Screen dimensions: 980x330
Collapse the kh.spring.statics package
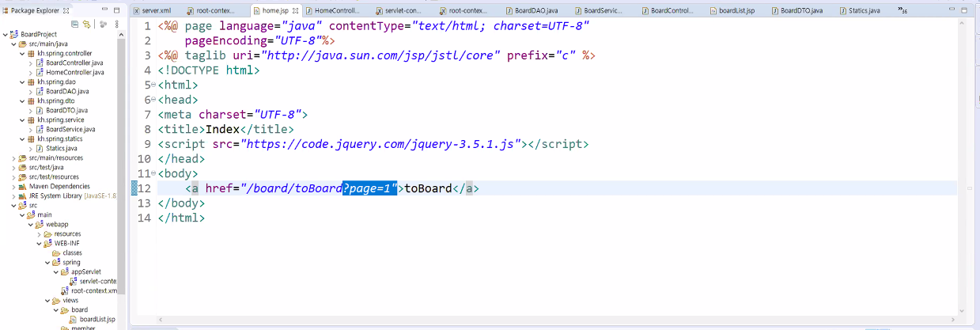[x=23, y=138]
